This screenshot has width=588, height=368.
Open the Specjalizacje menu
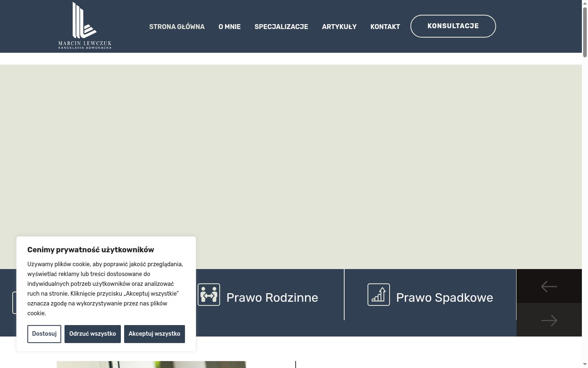pyautogui.click(x=281, y=27)
